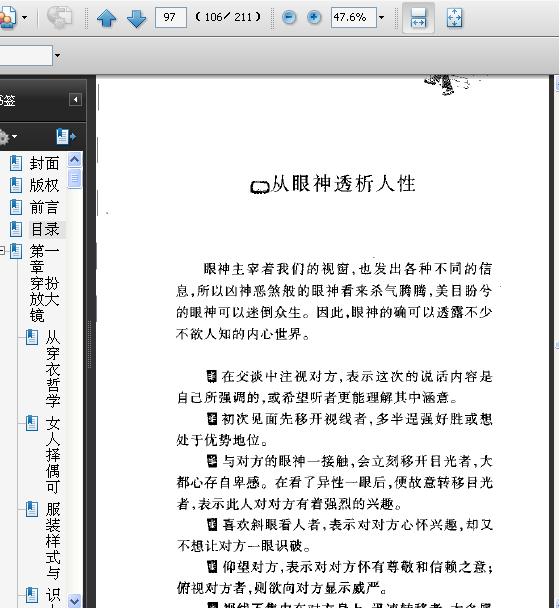Open zoom percentage dropdown

tap(381, 17)
